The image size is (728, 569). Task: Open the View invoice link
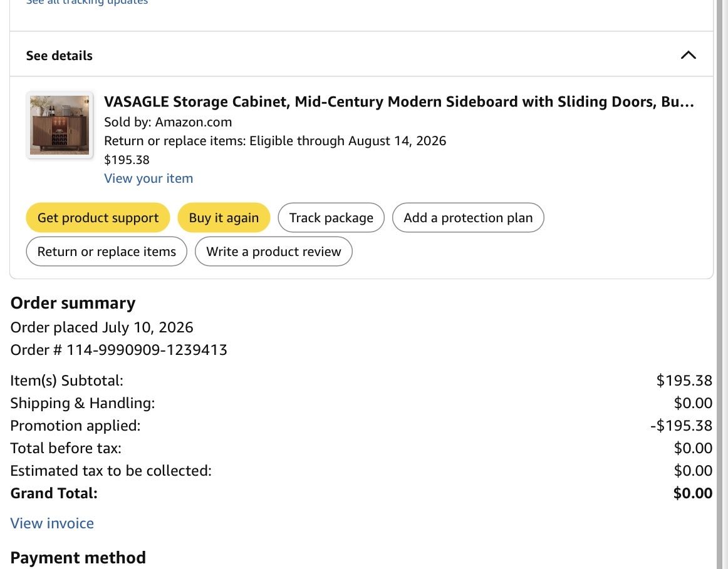point(52,523)
